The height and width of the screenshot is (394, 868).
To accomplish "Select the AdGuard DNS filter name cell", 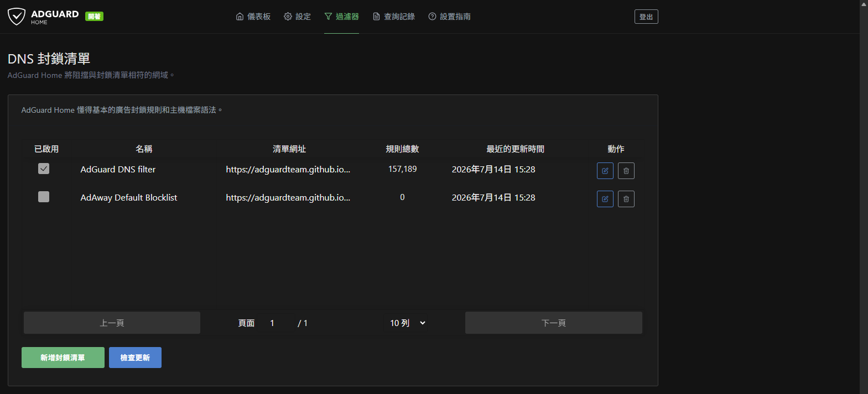I will pyautogui.click(x=118, y=170).
